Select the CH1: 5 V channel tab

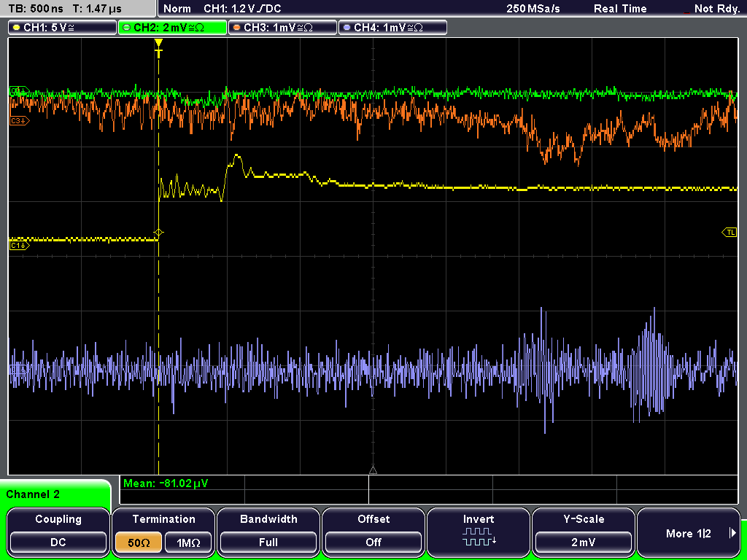[63, 28]
